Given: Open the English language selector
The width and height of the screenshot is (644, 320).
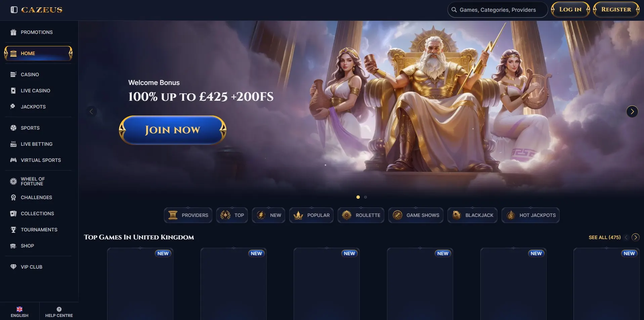Looking at the screenshot, I should (x=19, y=312).
